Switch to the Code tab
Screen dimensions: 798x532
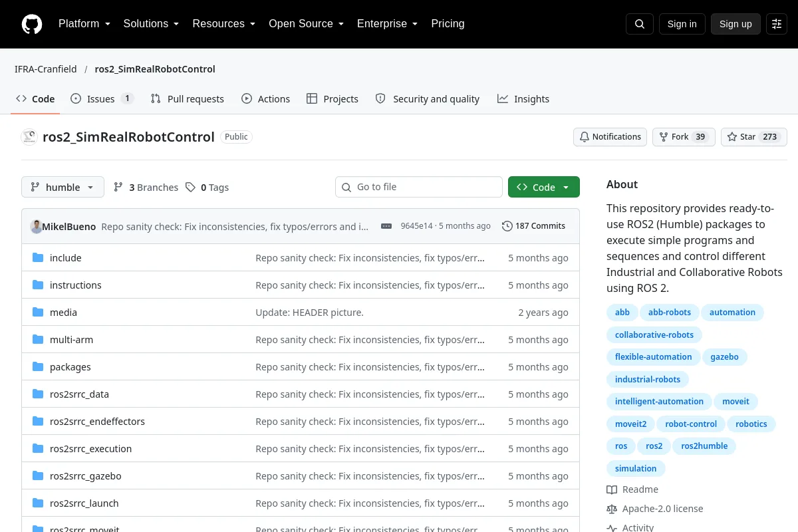[x=35, y=98]
